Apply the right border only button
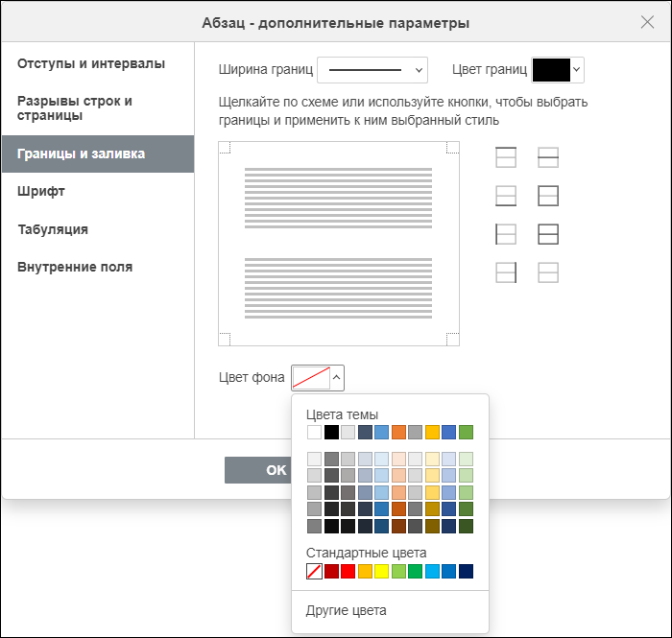Viewport: 672px width, 638px height. coord(506,272)
